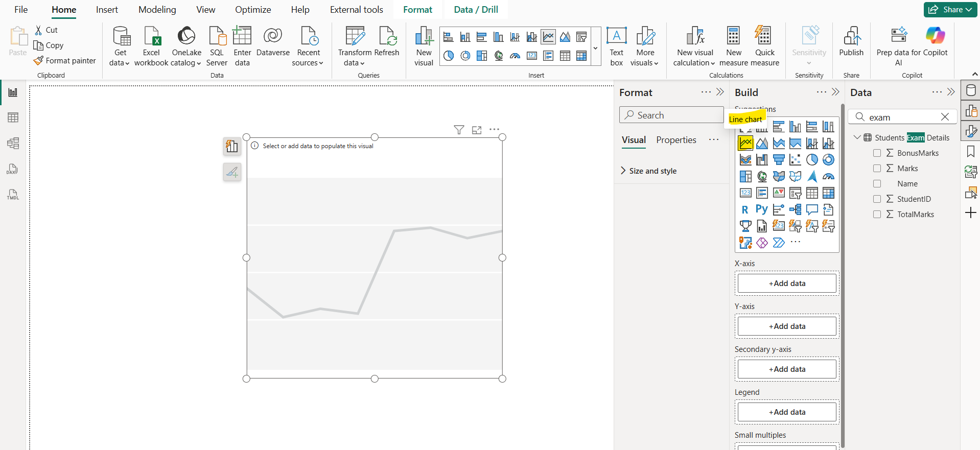The height and width of the screenshot is (450, 980).
Task: Insert a Text box from the ribbon
Action: [x=616, y=46]
